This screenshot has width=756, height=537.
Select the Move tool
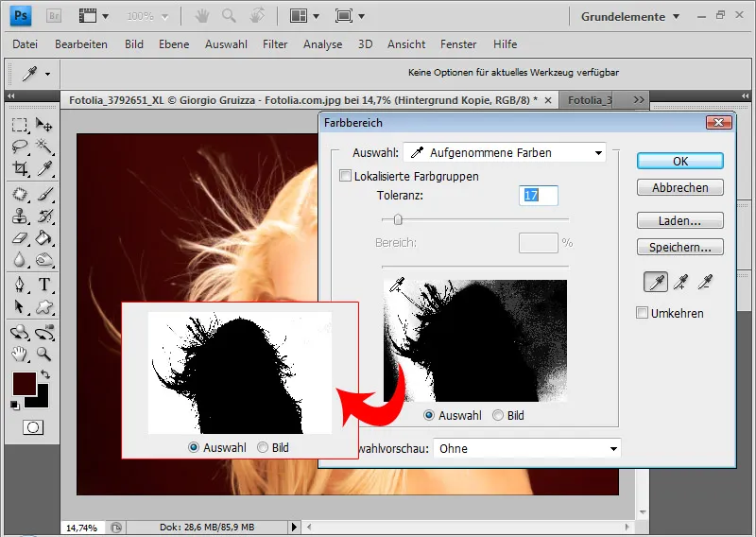[43, 125]
